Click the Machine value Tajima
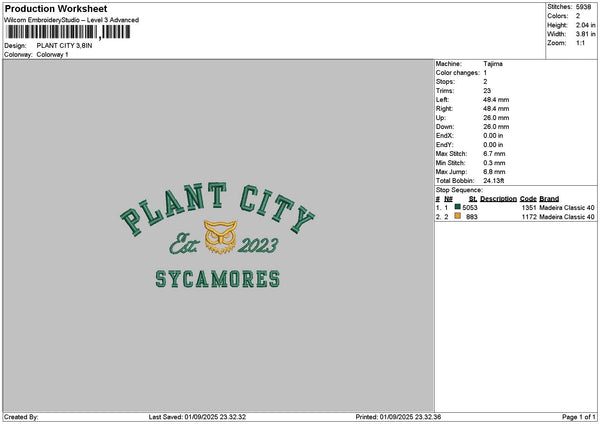Screen dimensions: 600x424 [493, 63]
